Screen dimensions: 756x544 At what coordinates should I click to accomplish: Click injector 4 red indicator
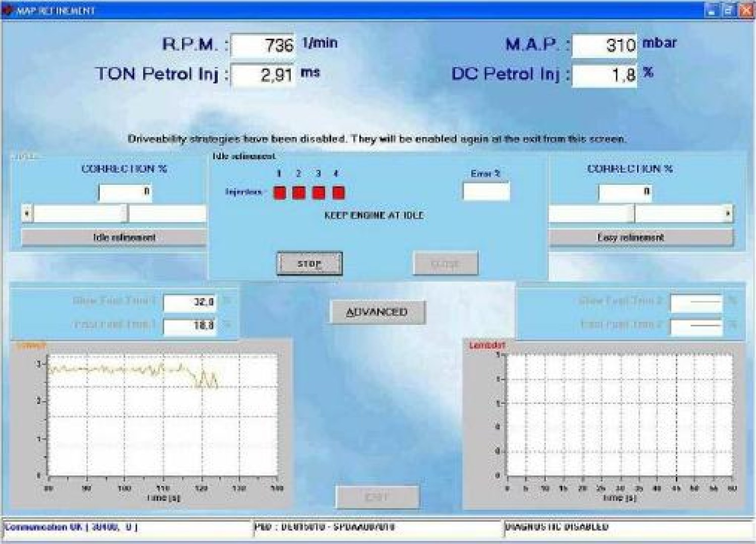[338, 192]
